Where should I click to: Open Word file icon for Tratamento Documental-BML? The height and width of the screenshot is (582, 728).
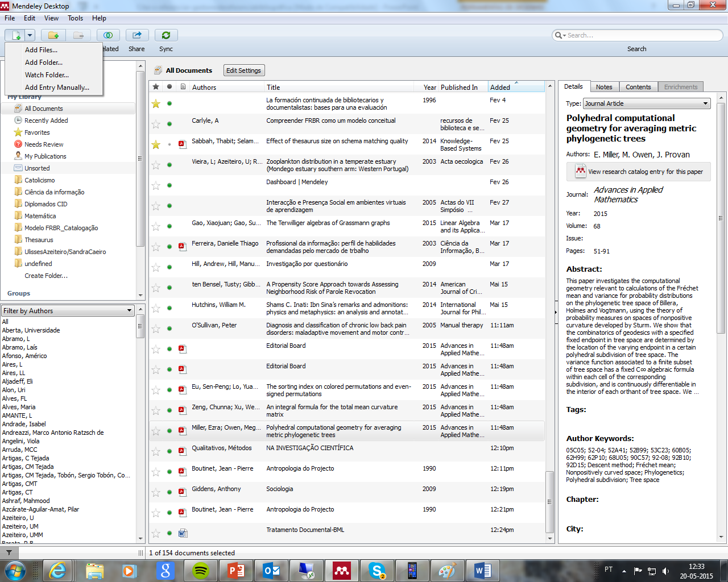(183, 533)
